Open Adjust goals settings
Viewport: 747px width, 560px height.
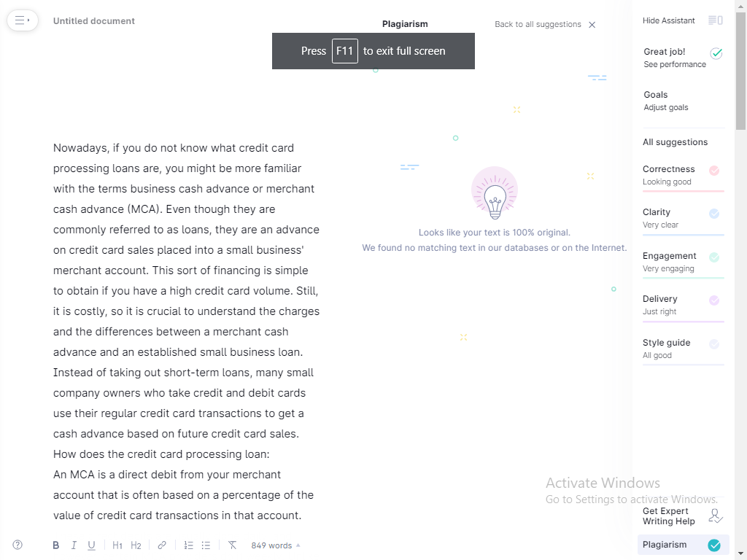(666, 107)
